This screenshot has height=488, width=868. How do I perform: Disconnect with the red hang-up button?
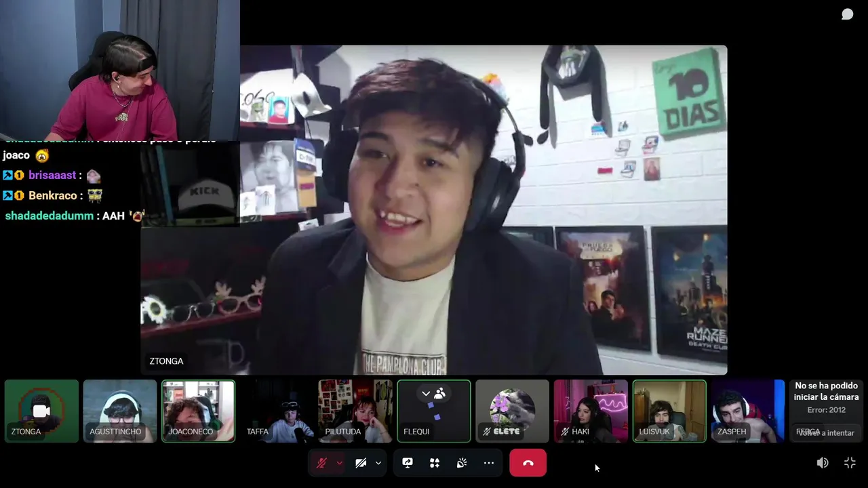[x=528, y=463]
